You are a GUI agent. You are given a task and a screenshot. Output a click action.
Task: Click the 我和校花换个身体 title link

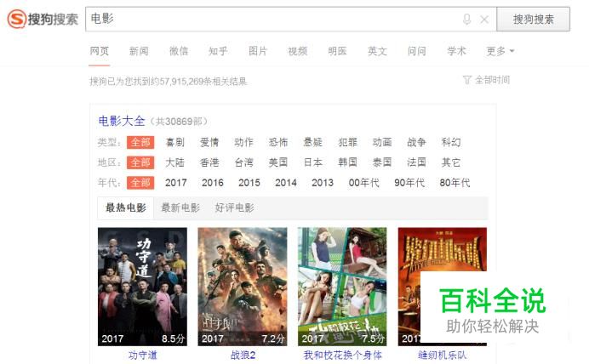[x=342, y=355]
